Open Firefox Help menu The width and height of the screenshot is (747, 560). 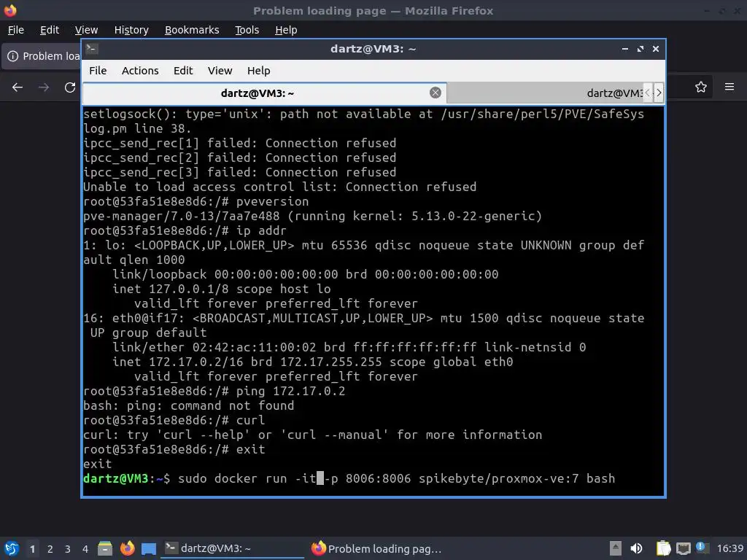286,30
